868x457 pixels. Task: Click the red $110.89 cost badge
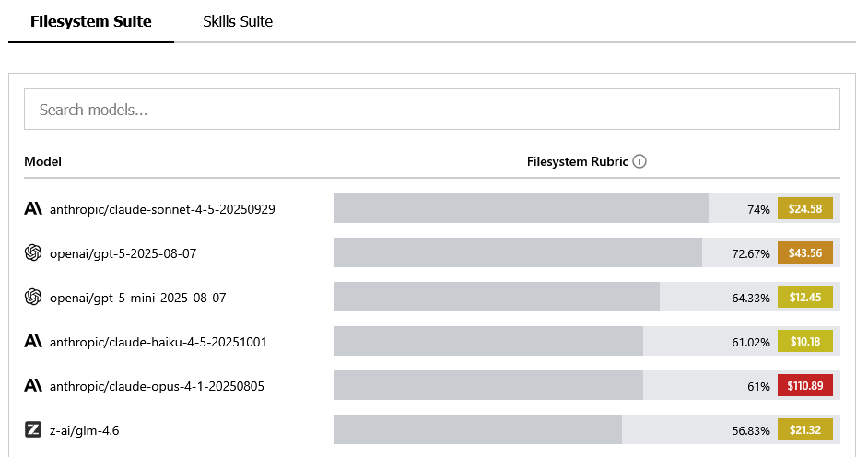click(x=804, y=386)
